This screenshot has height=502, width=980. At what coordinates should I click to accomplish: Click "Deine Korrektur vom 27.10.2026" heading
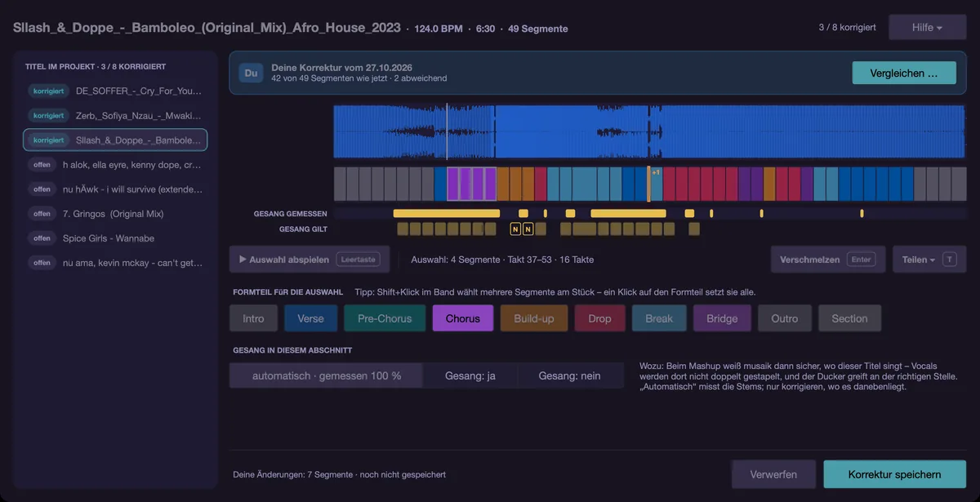[x=342, y=67]
